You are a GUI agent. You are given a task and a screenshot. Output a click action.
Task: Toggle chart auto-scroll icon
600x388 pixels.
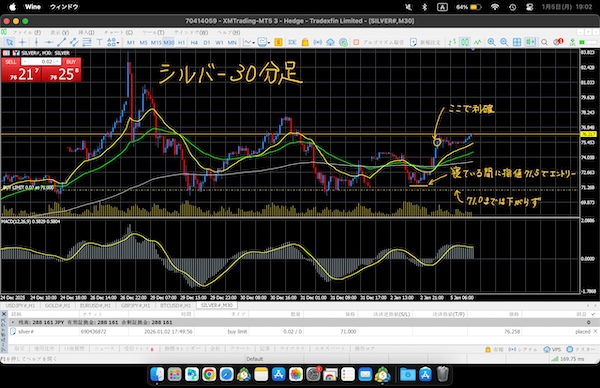[x=530, y=42]
